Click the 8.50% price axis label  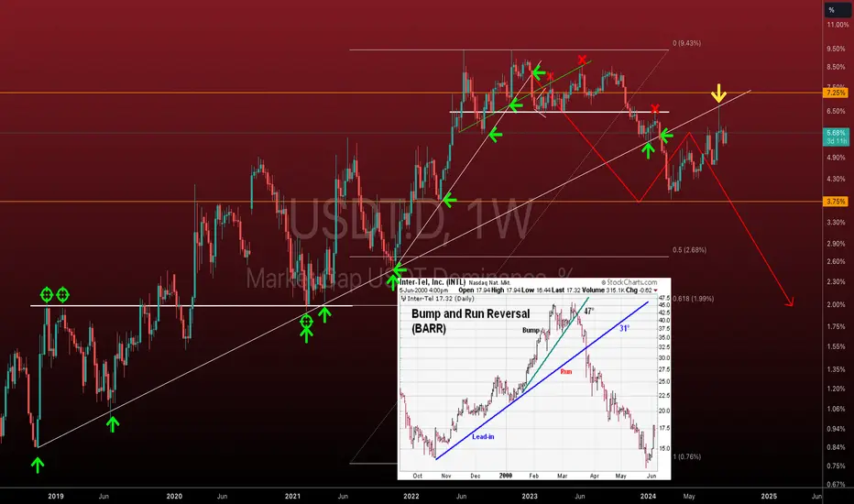point(836,68)
